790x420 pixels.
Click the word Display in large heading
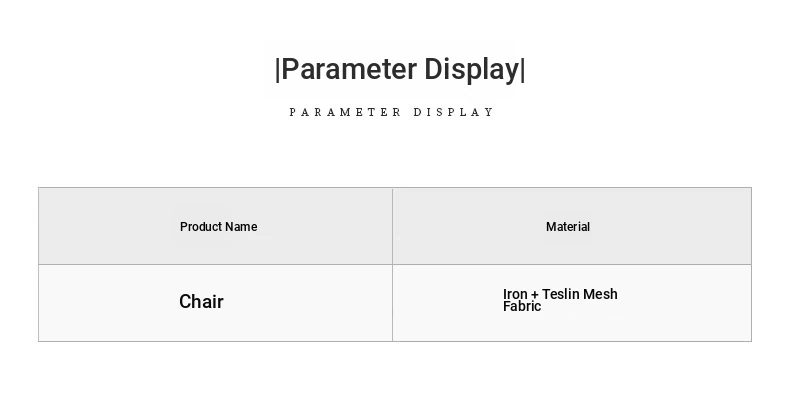click(472, 69)
